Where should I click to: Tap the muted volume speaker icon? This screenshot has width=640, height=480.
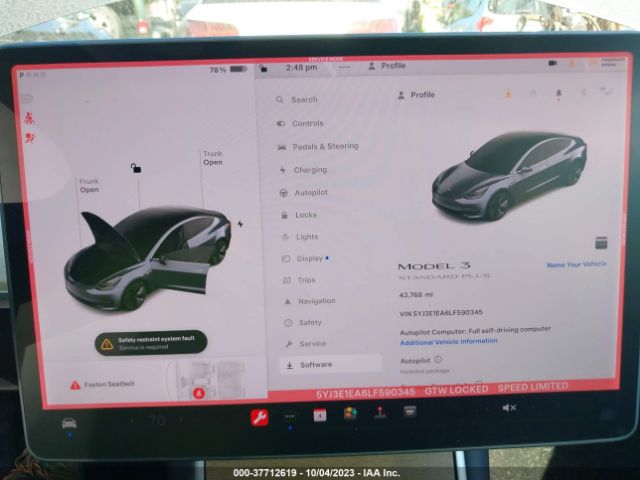pyautogui.click(x=509, y=407)
